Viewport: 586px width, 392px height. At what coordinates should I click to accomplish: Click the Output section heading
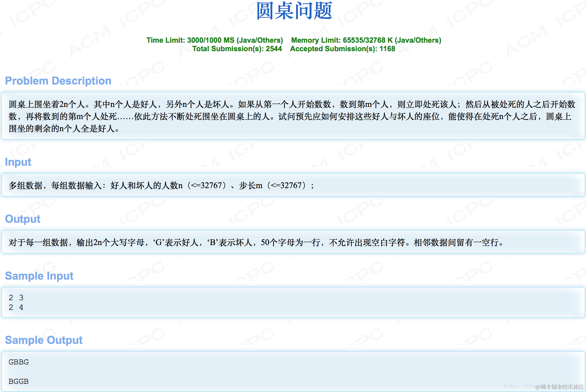coord(23,219)
